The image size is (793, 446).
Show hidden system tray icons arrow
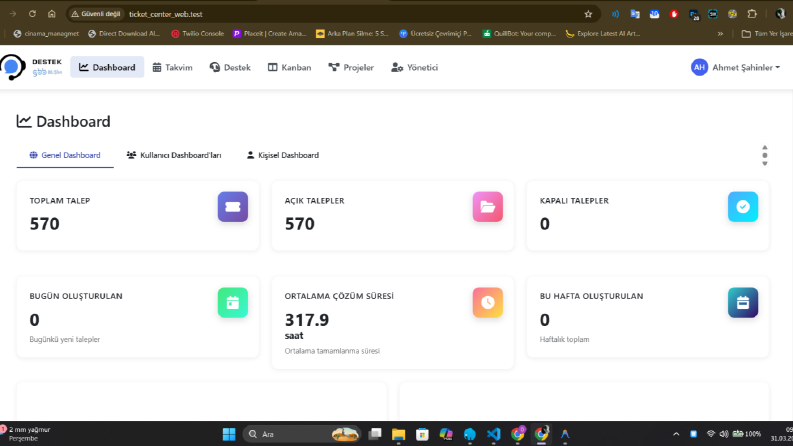click(676, 434)
